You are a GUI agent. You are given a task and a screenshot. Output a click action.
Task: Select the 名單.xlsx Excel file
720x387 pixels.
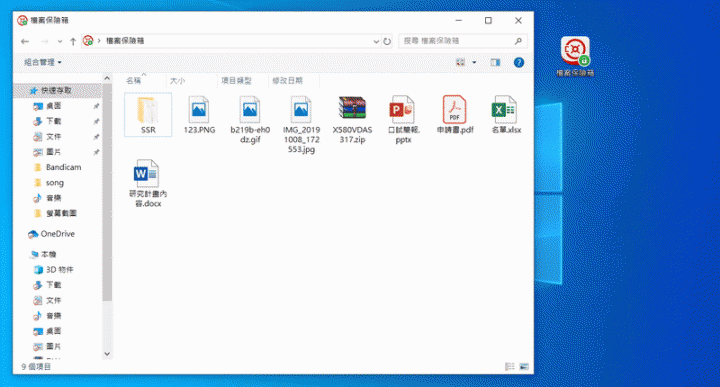coord(506,115)
